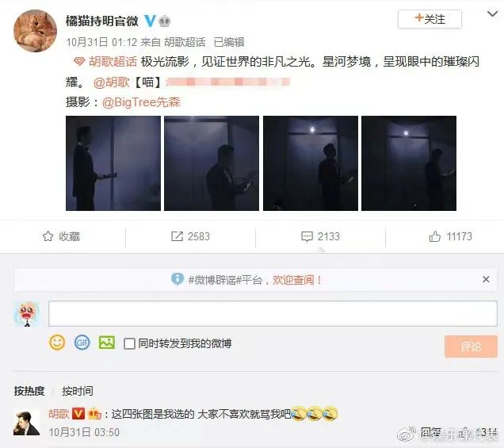Click the 评论 submit button
This screenshot has width=504, height=448.
[471, 347]
